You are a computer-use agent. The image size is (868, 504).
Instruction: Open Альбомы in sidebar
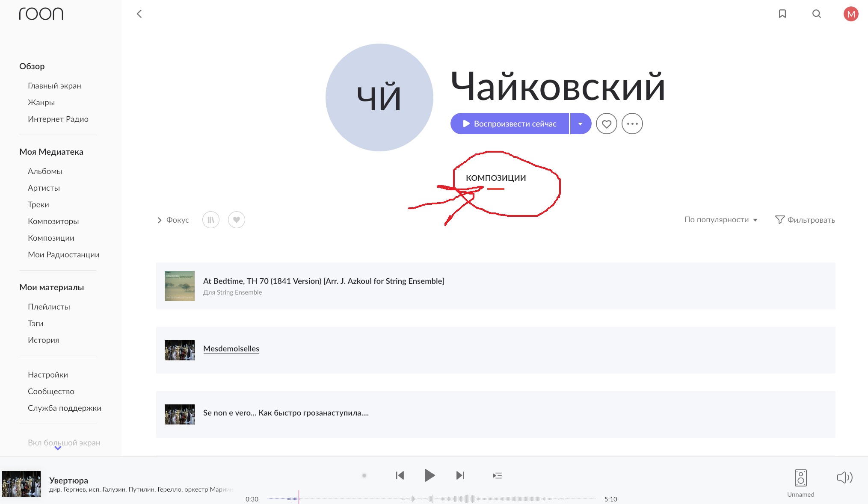click(x=45, y=171)
